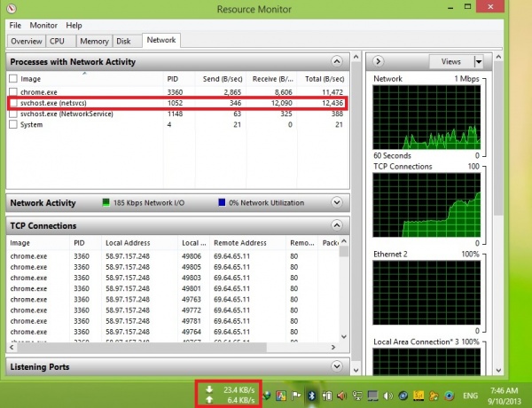Tick the svchost.exe (netsvcs) checkbox
The height and width of the screenshot is (408, 532).
pos(13,103)
